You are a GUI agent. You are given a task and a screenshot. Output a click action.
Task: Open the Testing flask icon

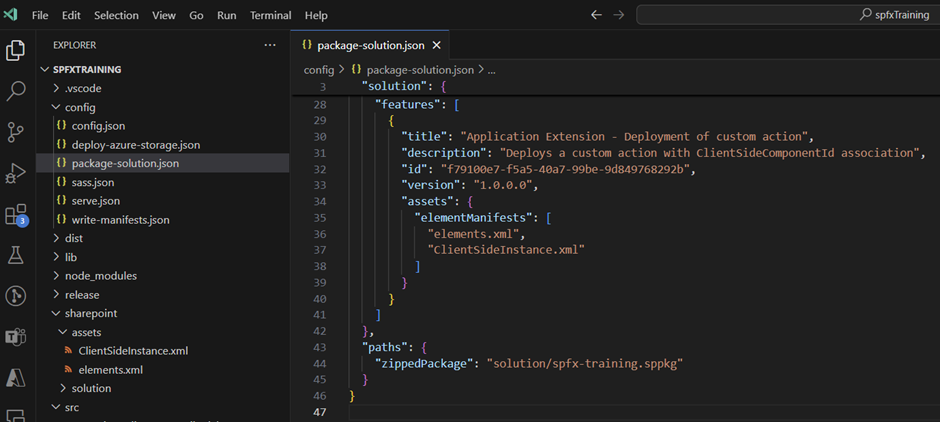point(16,255)
